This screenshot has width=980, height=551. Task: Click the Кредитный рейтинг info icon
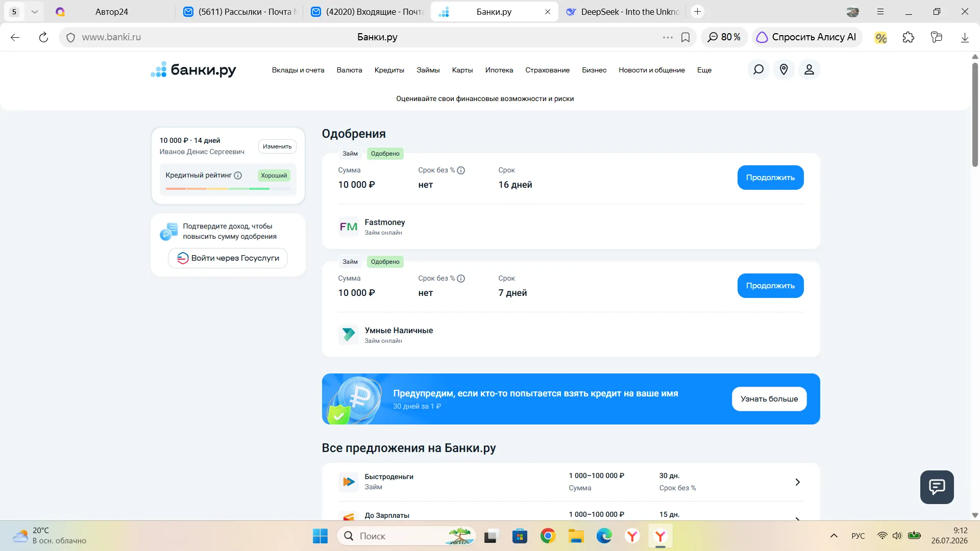(x=238, y=176)
